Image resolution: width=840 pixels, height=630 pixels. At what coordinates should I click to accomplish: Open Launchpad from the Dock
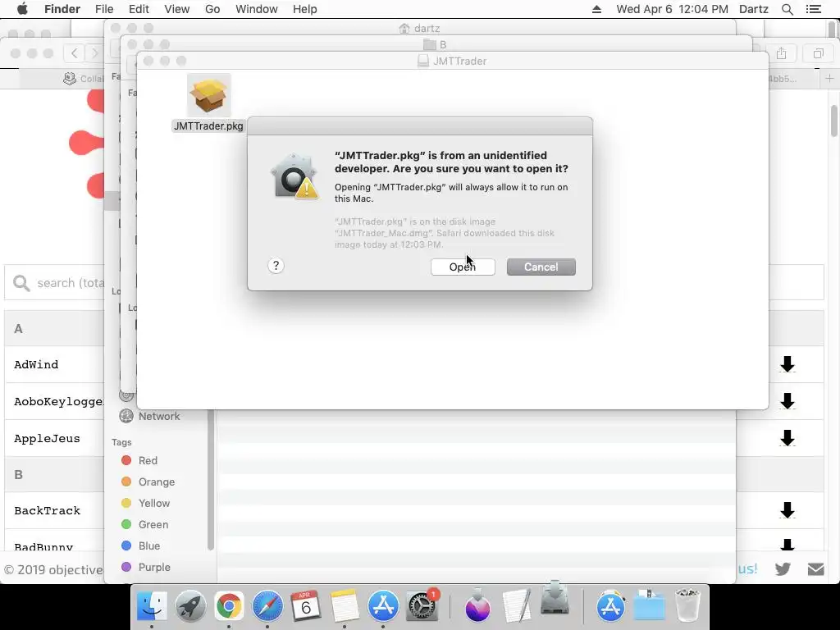[x=190, y=606]
